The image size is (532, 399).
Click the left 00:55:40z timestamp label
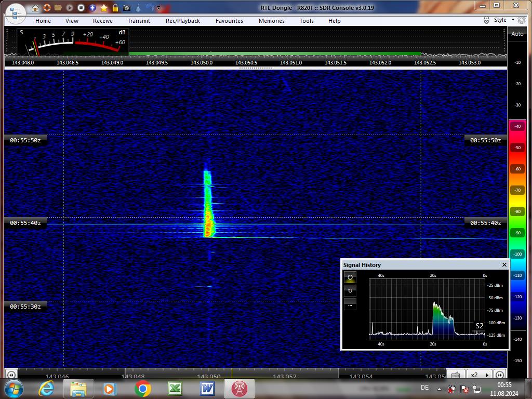point(25,223)
